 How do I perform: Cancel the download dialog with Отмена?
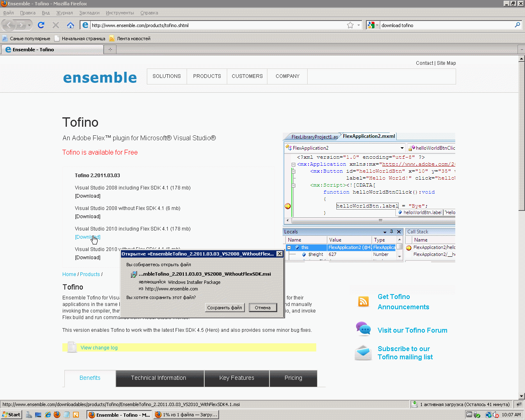pos(262,308)
